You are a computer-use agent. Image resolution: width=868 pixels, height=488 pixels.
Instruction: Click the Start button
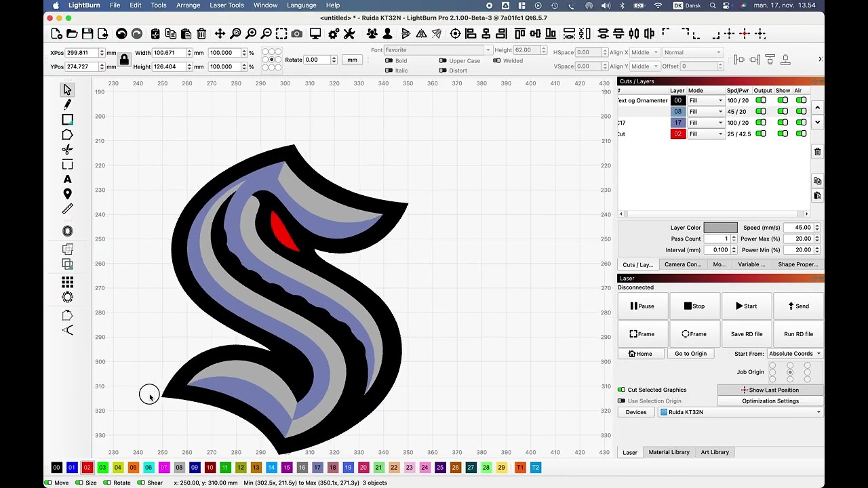tap(747, 306)
